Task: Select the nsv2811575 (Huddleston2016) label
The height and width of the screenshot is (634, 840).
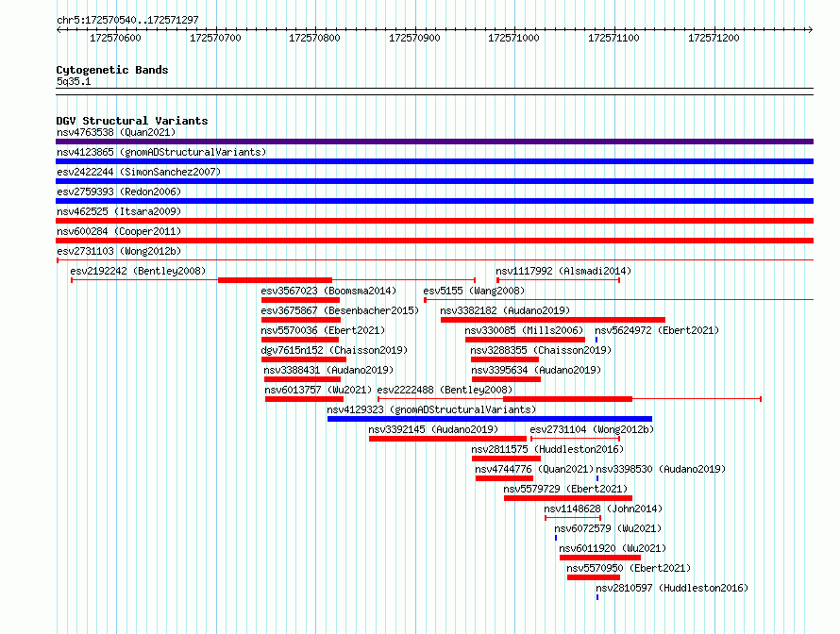Action: point(547,449)
